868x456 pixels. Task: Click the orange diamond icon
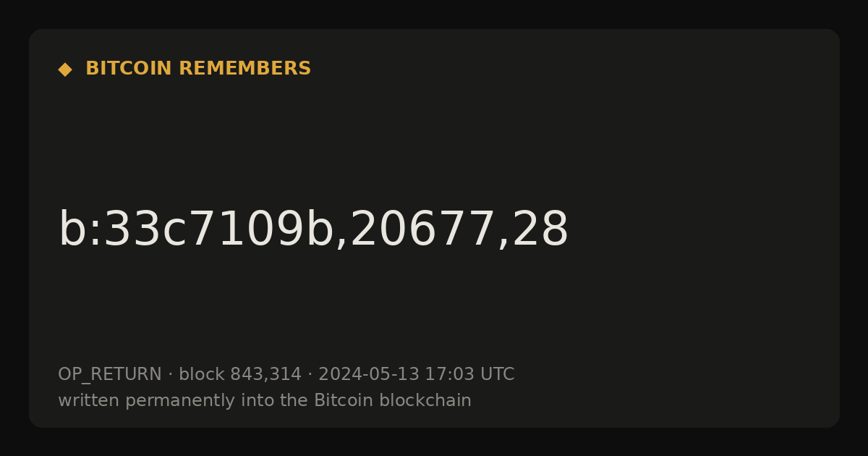[65, 69]
